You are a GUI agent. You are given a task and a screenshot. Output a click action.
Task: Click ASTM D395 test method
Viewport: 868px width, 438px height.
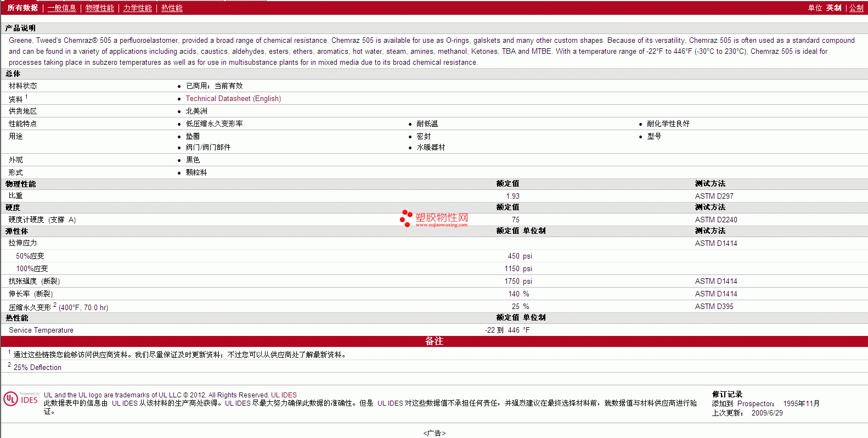714,306
